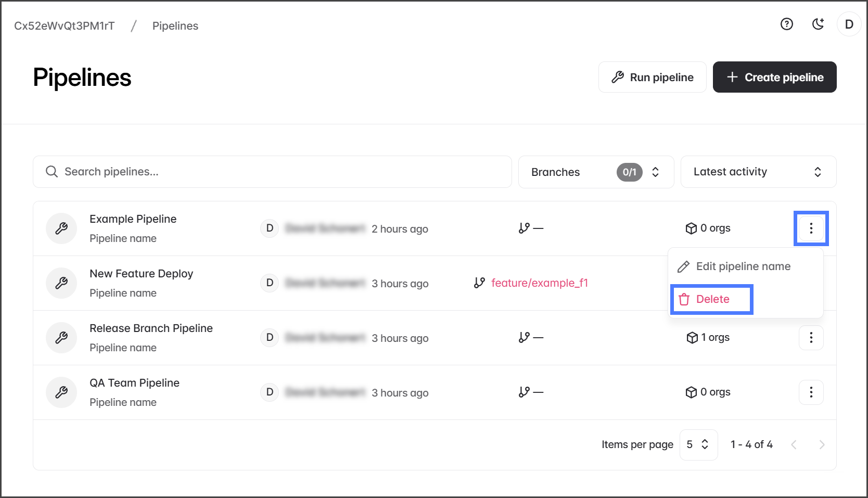This screenshot has width=868, height=498.
Task: Toggle dark mode moon icon
Action: (x=818, y=24)
